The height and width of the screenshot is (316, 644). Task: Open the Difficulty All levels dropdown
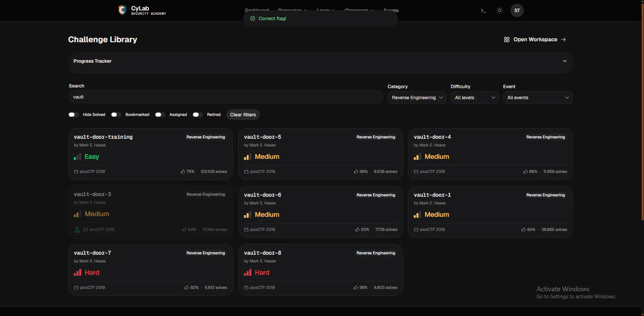click(x=475, y=98)
